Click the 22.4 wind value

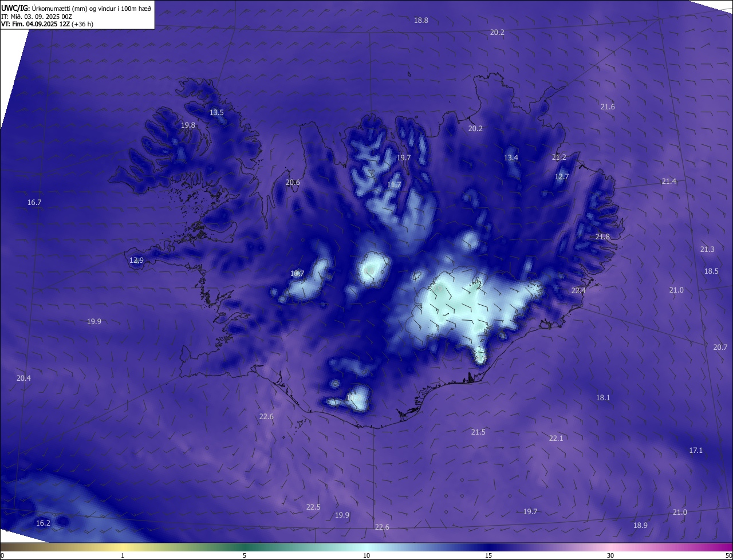coord(578,290)
